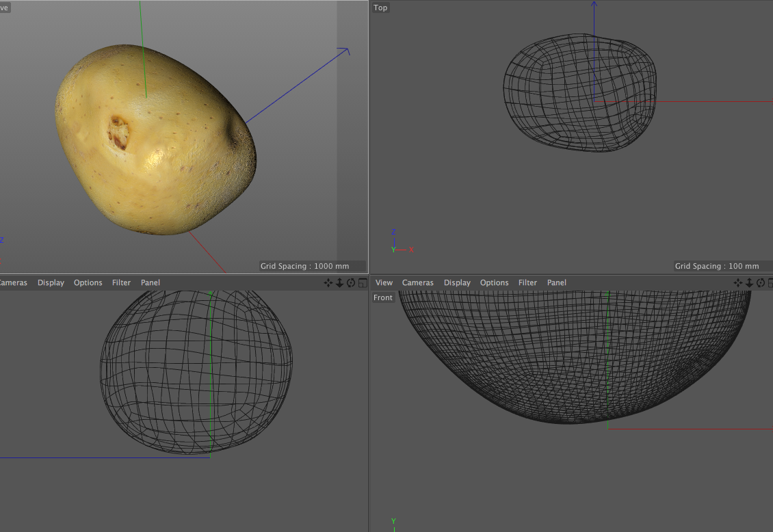Open the Filter menu in the bottom-left viewport
The height and width of the screenshot is (532, 773).
coord(121,282)
